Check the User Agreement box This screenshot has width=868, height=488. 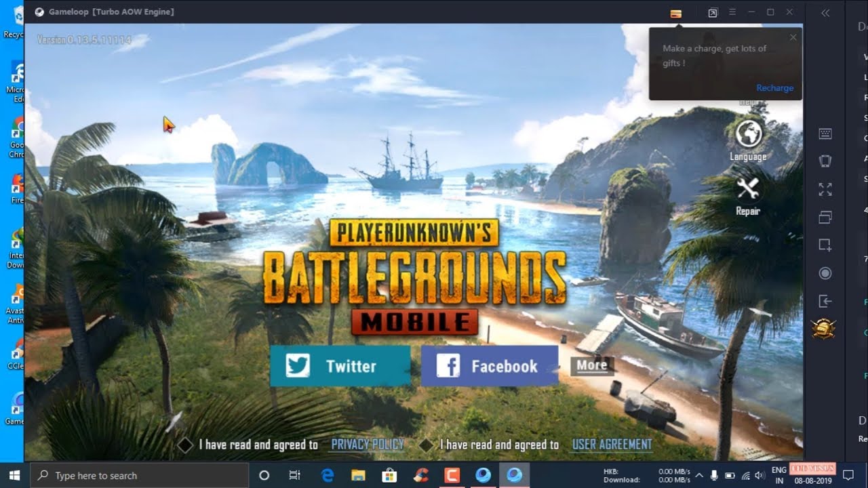[x=426, y=445]
